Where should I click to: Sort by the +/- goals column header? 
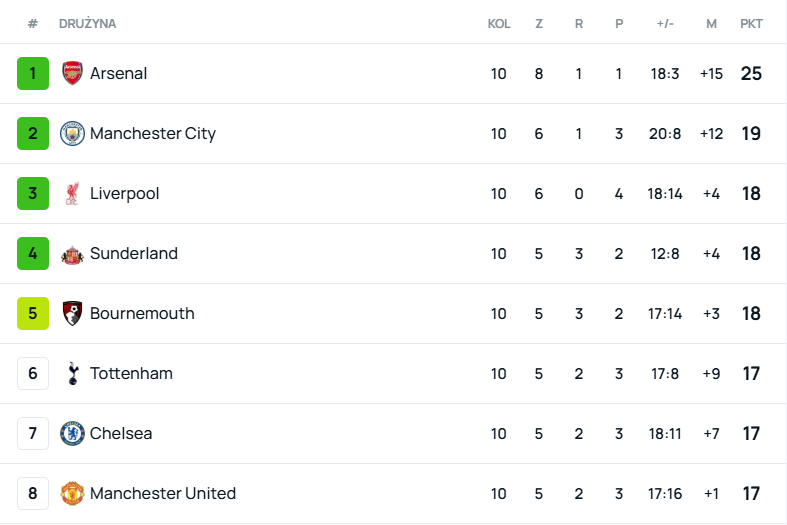tap(665, 23)
